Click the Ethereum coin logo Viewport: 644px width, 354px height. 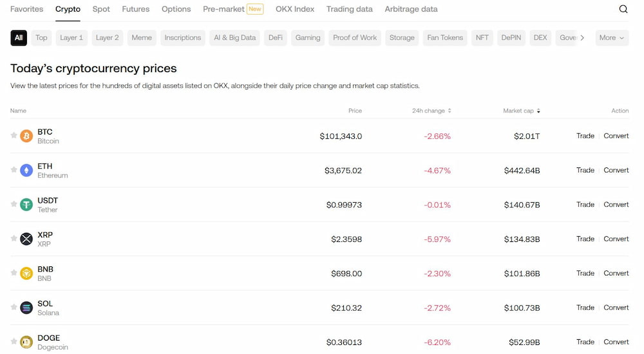(26, 170)
